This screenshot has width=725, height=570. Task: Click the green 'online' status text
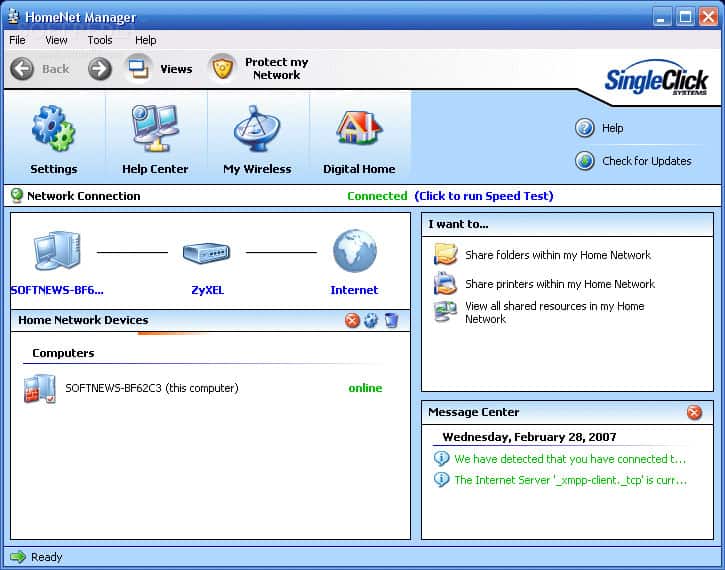pyautogui.click(x=365, y=388)
